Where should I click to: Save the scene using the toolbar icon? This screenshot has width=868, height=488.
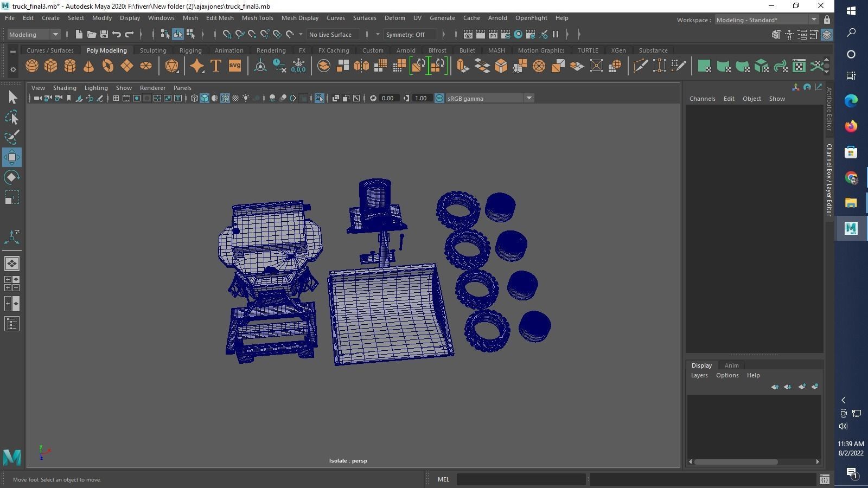pyautogui.click(x=104, y=35)
